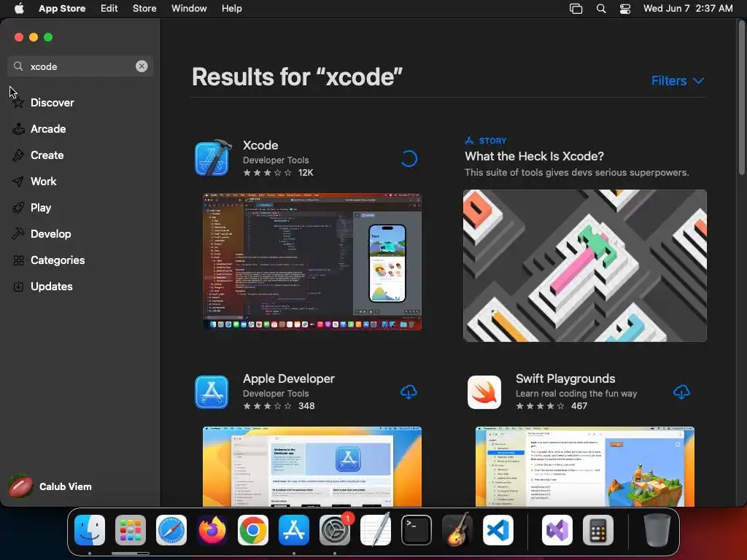
Task: Launch Safari from the dock
Action: coord(171,530)
